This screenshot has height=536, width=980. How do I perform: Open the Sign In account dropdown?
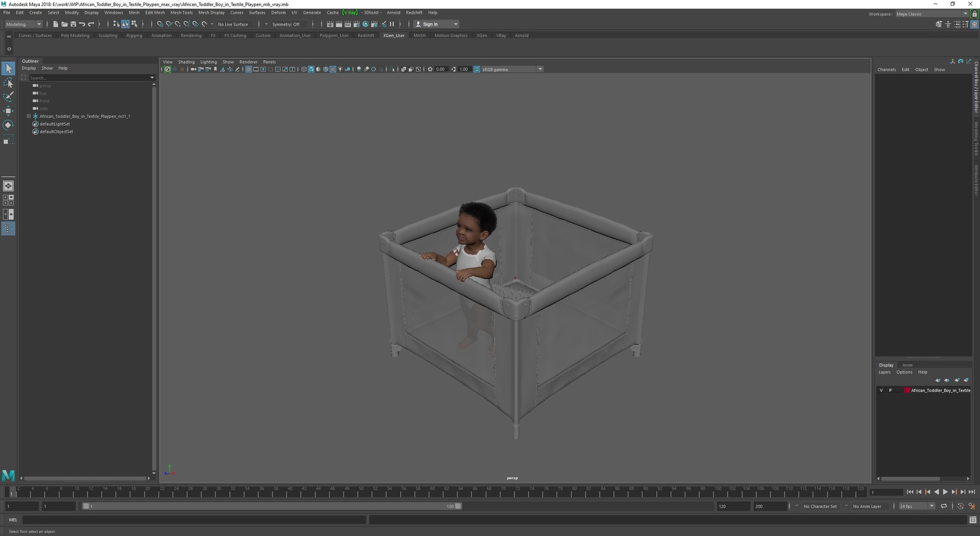(x=436, y=24)
